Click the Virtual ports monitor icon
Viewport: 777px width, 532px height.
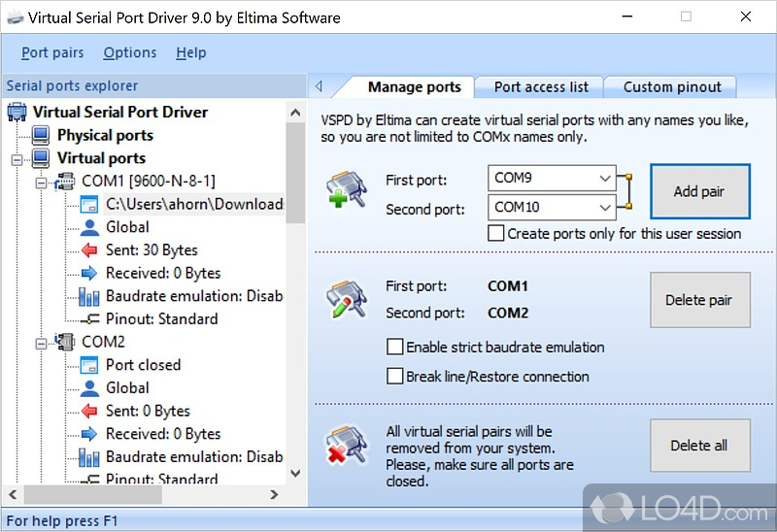coord(41,158)
